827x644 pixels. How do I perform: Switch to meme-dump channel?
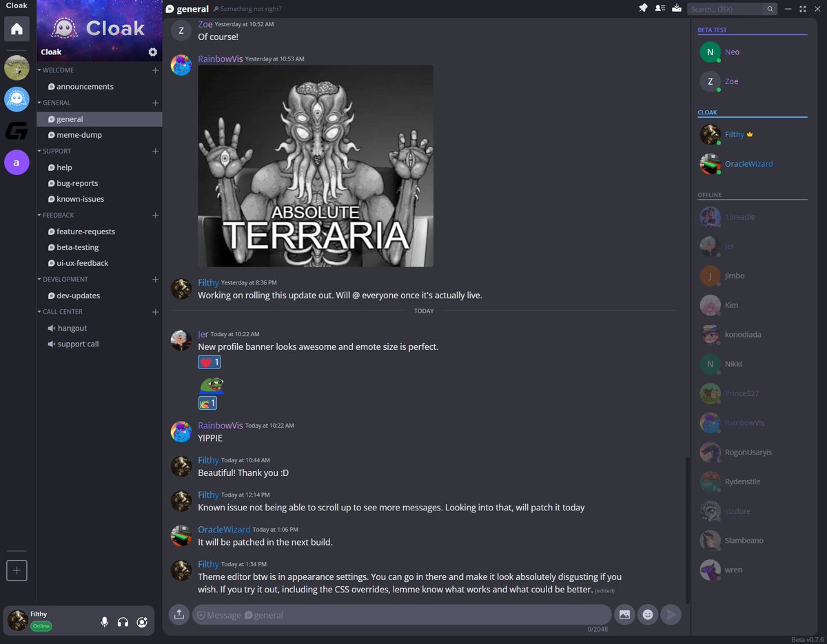[100, 135]
